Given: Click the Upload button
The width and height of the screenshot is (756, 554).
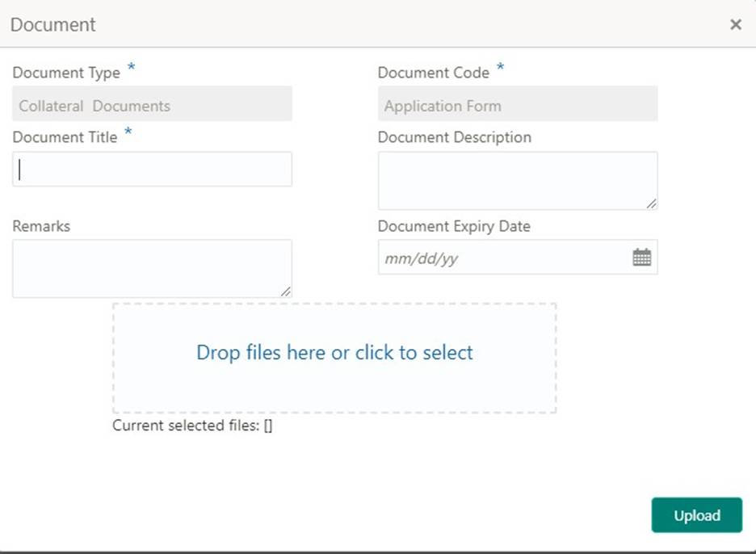Looking at the screenshot, I should [697, 515].
